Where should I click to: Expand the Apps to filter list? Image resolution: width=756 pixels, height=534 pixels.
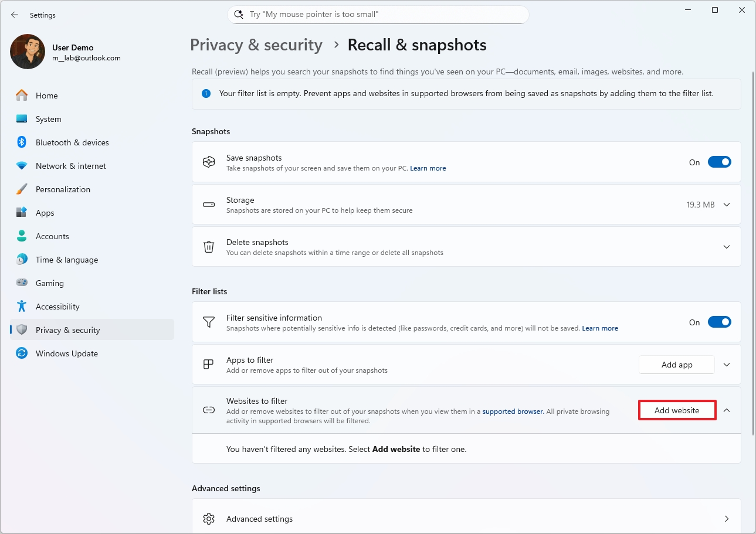coord(727,365)
